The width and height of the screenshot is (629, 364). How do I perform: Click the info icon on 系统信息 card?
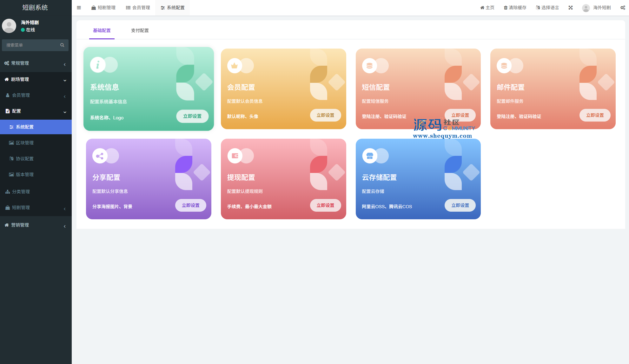click(98, 65)
